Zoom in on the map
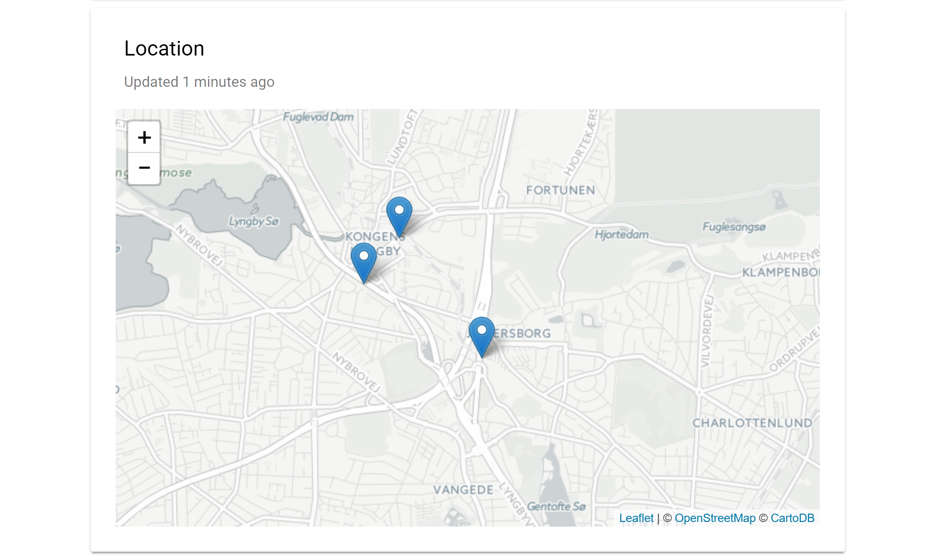This screenshot has height=560, width=936. click(144, 137)
